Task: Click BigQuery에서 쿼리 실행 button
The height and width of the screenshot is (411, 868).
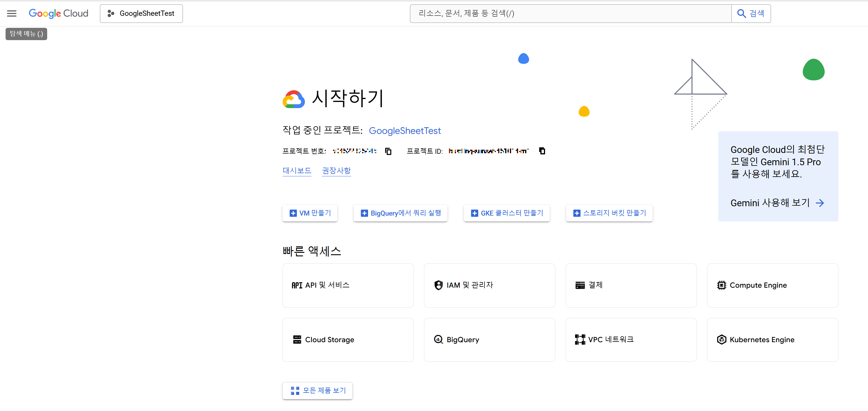Action: click(400, 213)
